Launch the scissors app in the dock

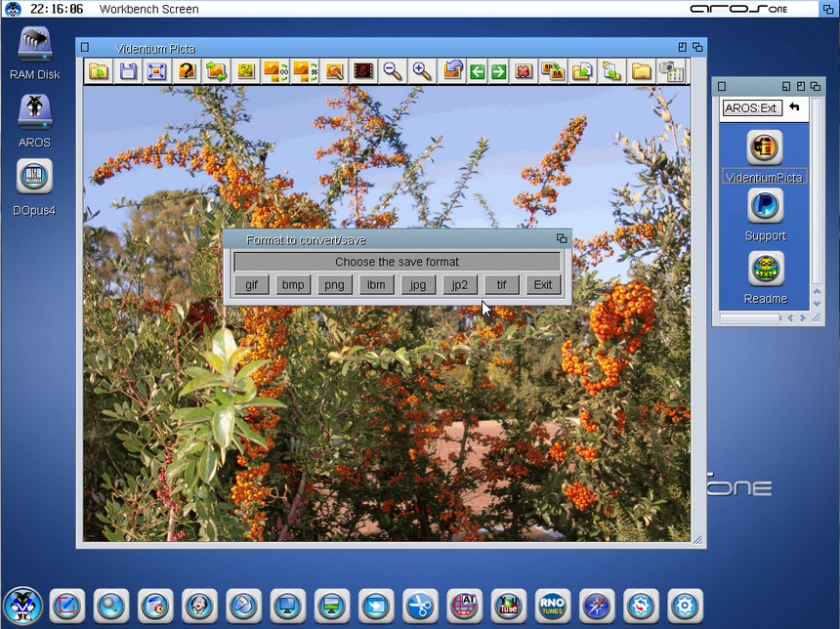[420, 606]
